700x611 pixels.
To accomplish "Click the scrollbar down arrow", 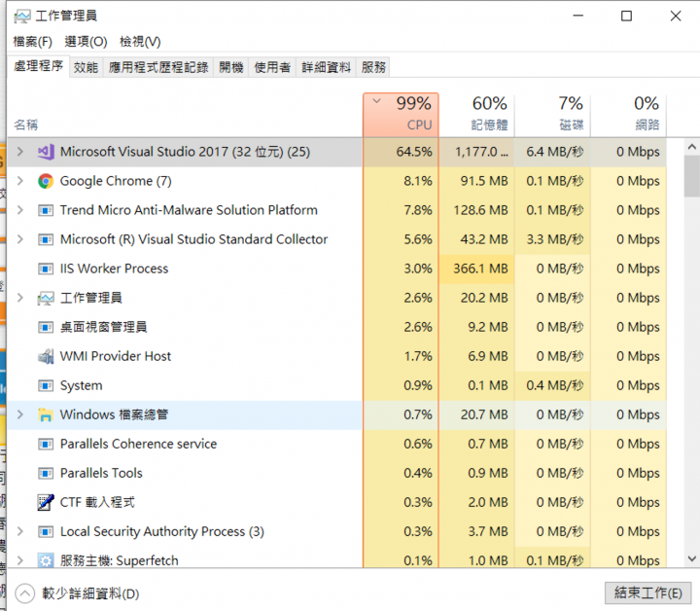I will [691, 558].
